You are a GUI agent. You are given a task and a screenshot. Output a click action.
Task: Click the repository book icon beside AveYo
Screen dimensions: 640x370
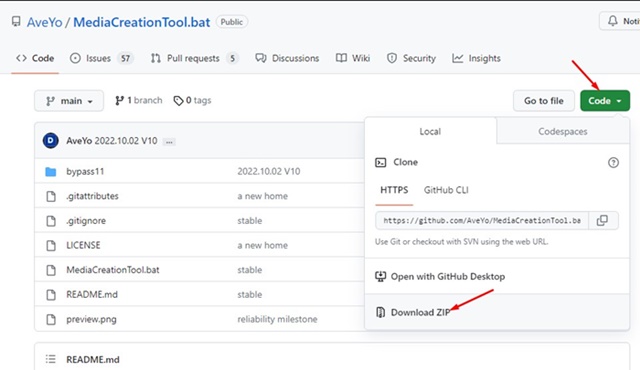(x=16, y=22)
